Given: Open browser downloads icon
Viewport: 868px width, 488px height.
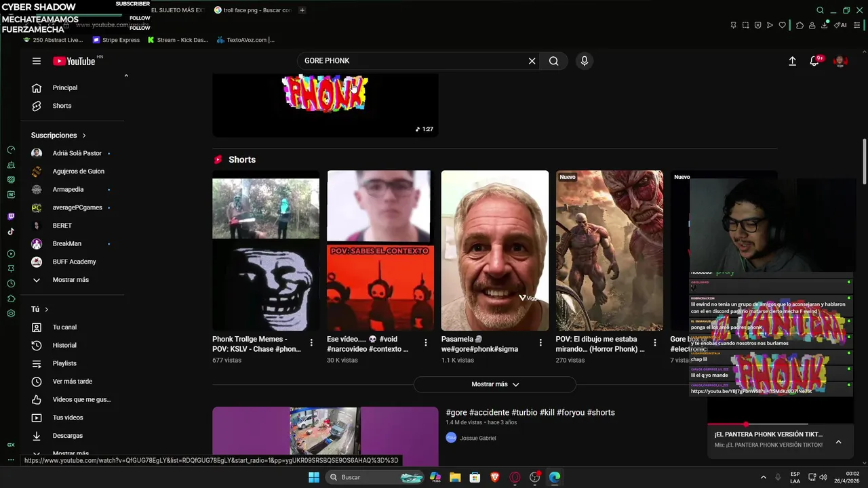Looking at the screenshot, I should click(825, 25).
